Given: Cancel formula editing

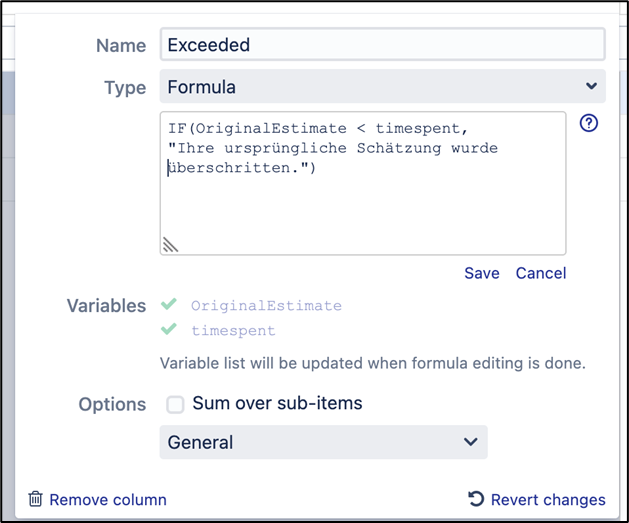Looking at the screenshot, I should [x=541, y=273].
